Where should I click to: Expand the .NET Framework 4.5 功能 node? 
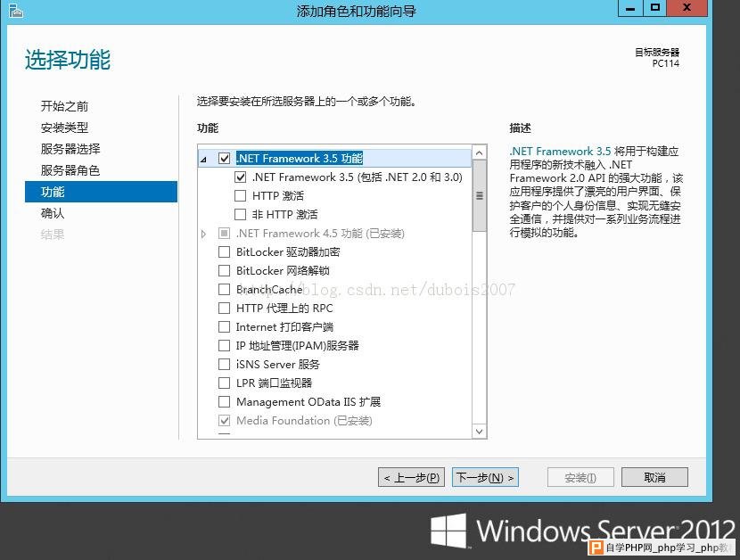203,234
